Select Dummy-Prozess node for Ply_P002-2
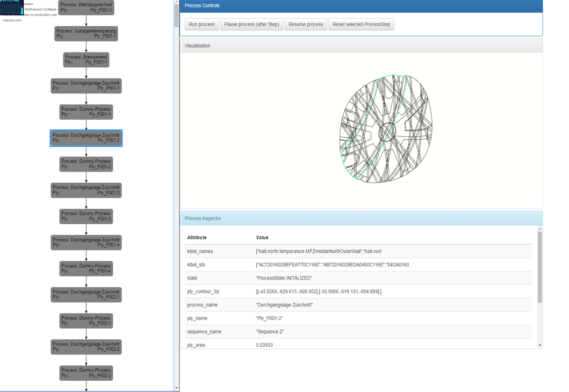 86,373
